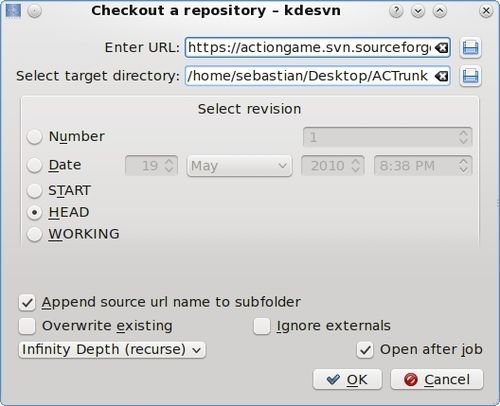Screen dimensions: 500x406
Task: Click OK to start the checkout
Action: [347, 379]
